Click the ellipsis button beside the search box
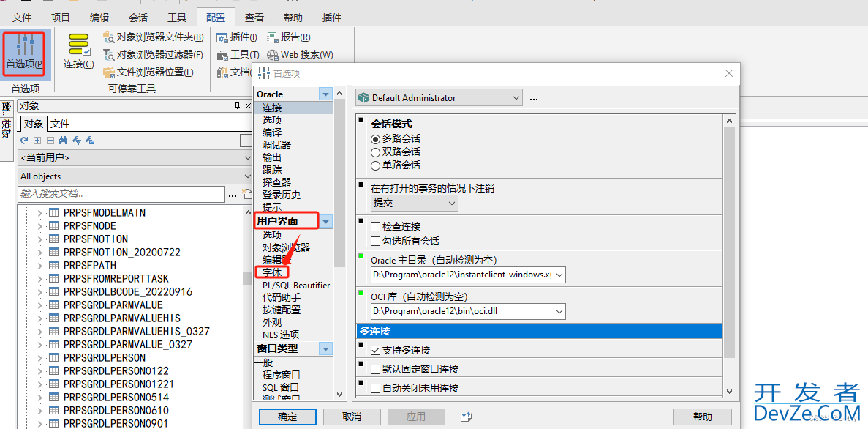Image resolution: width=868 pixels, height=429 pixels. tap(233, 194)
